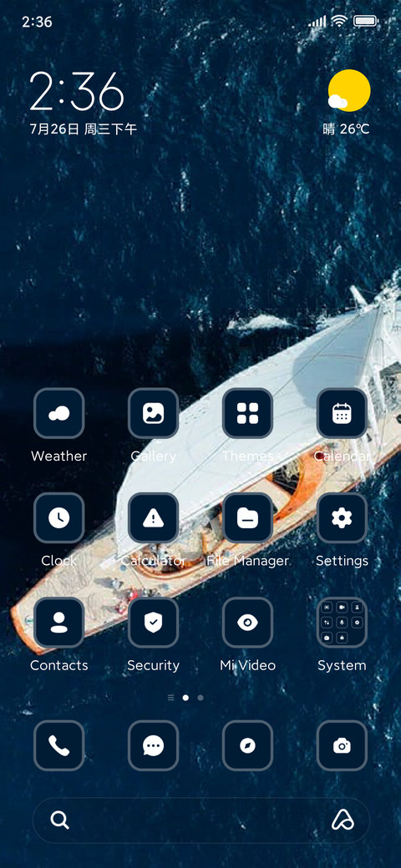Viewport: 401px width, 868px height.
Task: Tap the sun weather widget icon
Action: [348, 91]
